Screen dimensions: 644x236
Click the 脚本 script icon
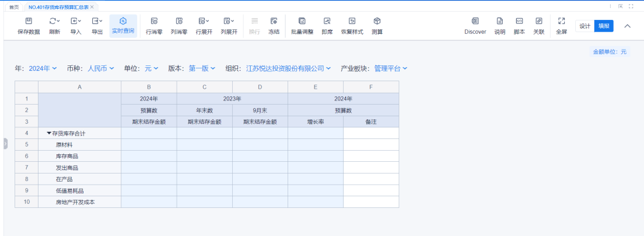[519, 21]
